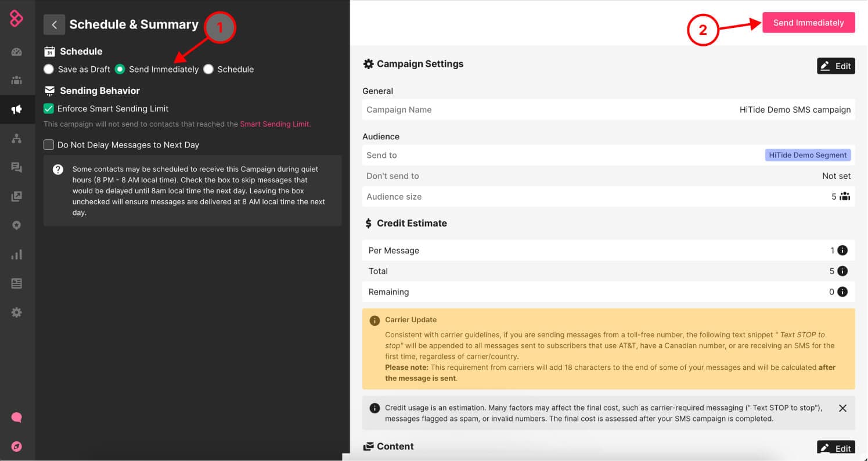Open the Smart Sending Limit link
Image resolution: width=868 pixels, height=461 pixels.
[x=275, y=124]
